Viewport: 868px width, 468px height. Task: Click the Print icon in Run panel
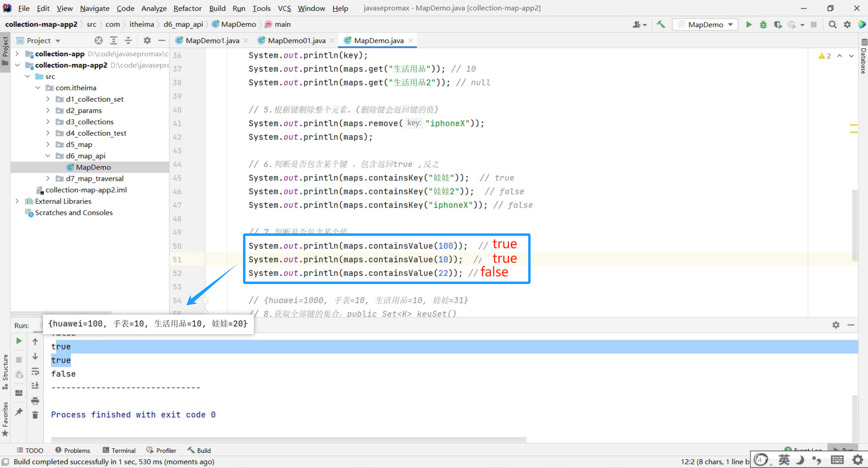(35, 401)
